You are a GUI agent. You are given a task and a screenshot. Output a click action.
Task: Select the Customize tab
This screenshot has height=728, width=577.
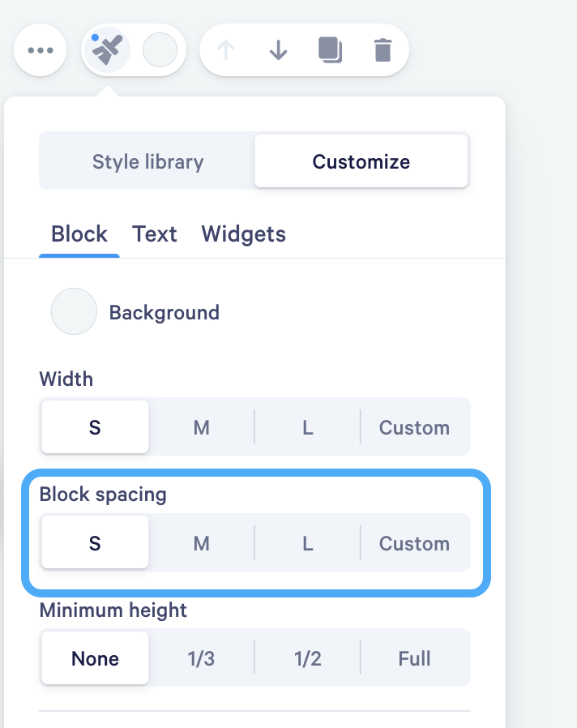361,161
